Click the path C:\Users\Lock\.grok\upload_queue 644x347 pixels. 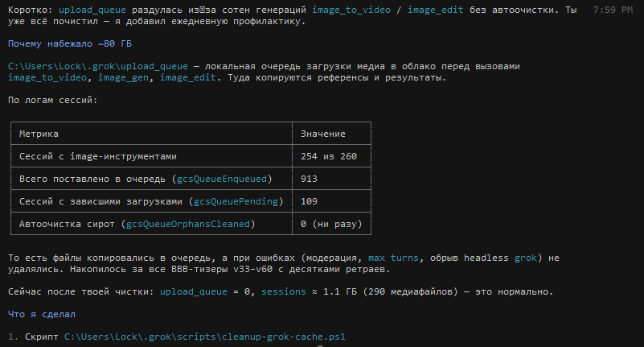tap(98, 66)
